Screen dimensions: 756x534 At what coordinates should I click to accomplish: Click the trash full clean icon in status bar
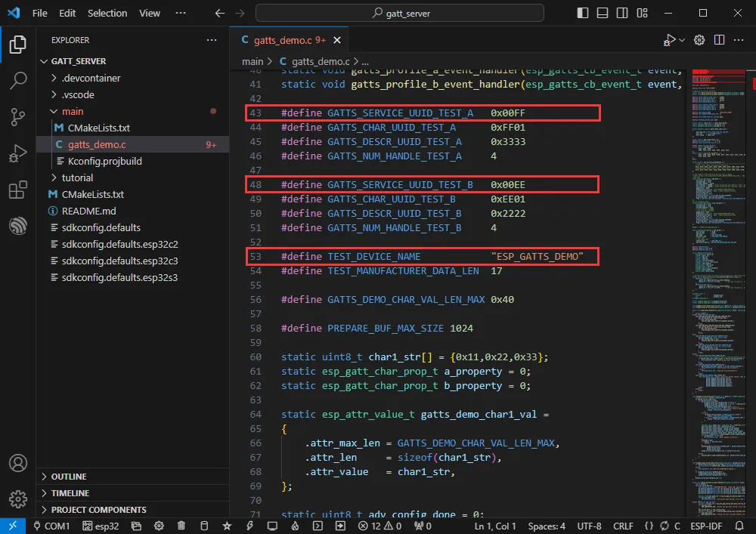[181, 526]
